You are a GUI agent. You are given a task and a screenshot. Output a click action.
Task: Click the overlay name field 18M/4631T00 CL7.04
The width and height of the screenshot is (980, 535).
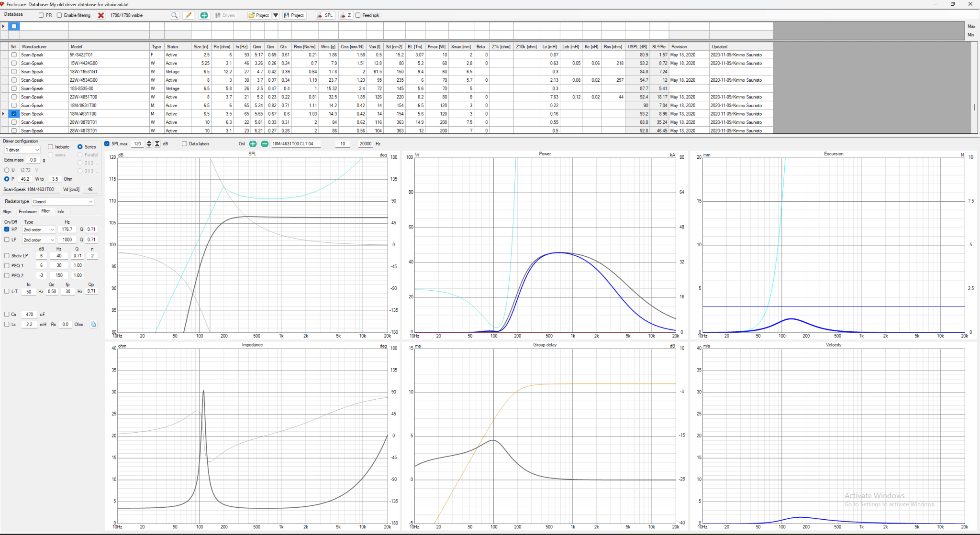tap(296, 144)
